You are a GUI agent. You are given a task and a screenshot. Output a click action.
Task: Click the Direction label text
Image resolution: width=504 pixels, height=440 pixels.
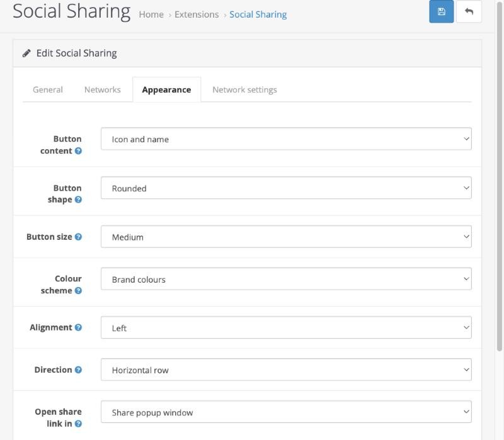tap(53, 369)
